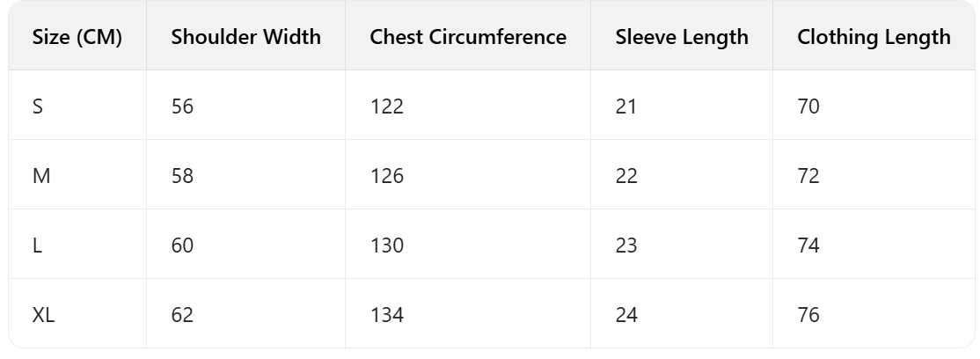This screenshot has width=980, height=359.
Task: Select clothing length value 72 for size M
Action: pyautogui.click(x=808, y=176)
